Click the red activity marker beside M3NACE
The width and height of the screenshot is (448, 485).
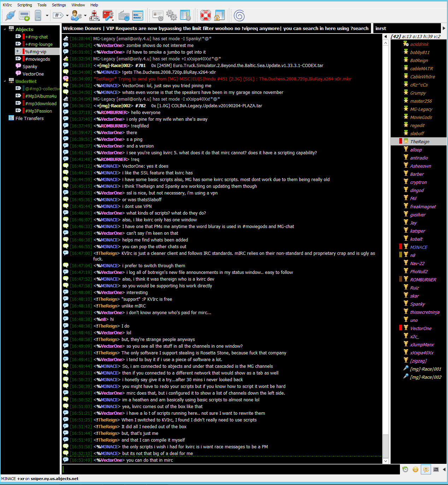401,246
